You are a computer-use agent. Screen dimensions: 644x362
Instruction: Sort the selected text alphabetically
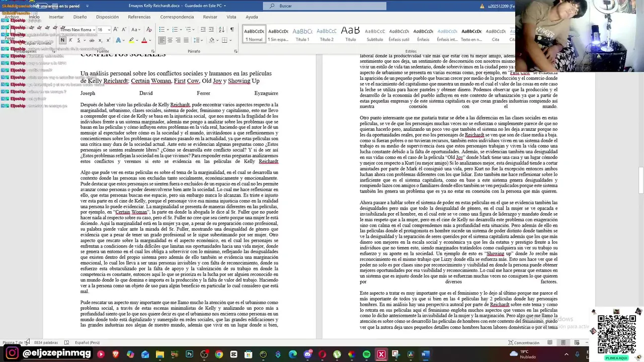tap(221, 30)
